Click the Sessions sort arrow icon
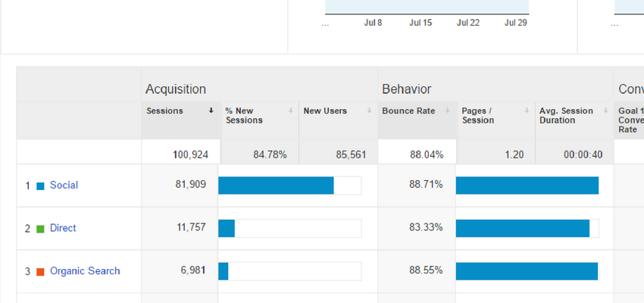 click(211, 111)
